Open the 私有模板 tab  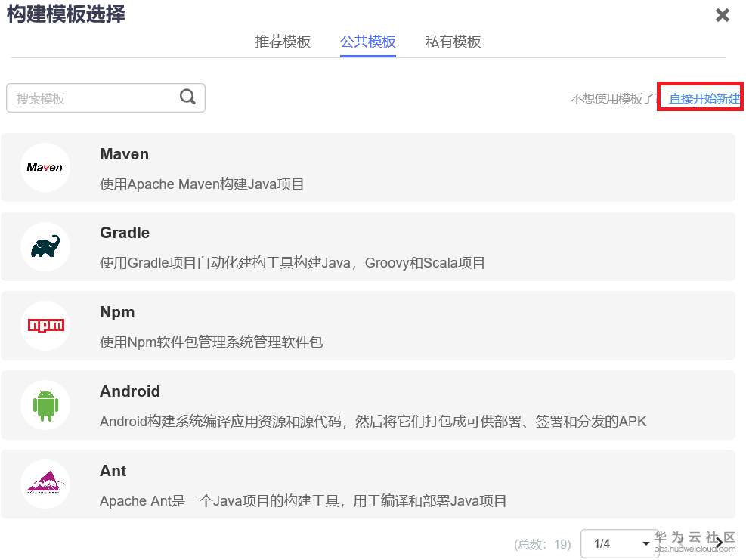coord(453,42)
